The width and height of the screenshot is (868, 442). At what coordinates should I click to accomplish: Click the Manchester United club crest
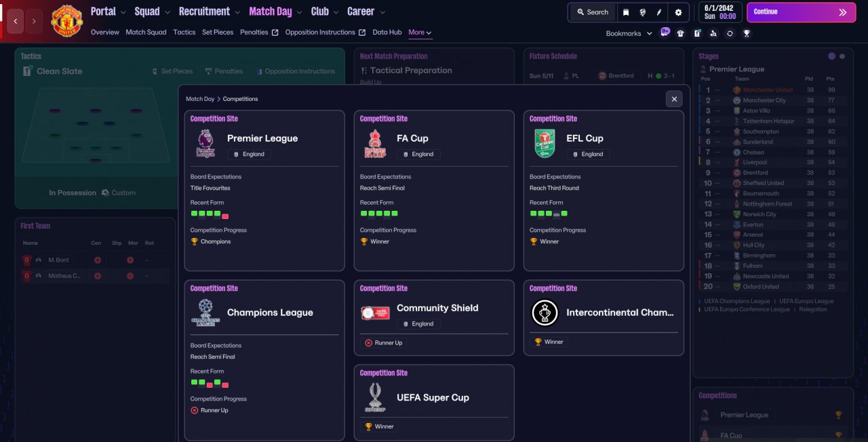coord(66,21)
